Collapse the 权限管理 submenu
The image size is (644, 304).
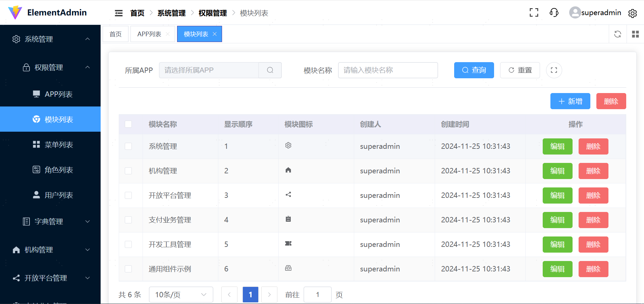(50, 67)
